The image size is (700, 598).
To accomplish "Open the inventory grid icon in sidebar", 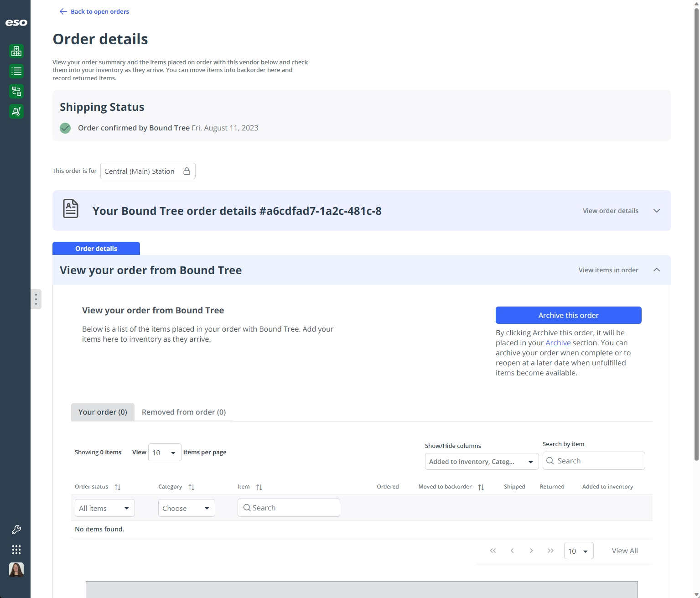I will click(16, 51).
